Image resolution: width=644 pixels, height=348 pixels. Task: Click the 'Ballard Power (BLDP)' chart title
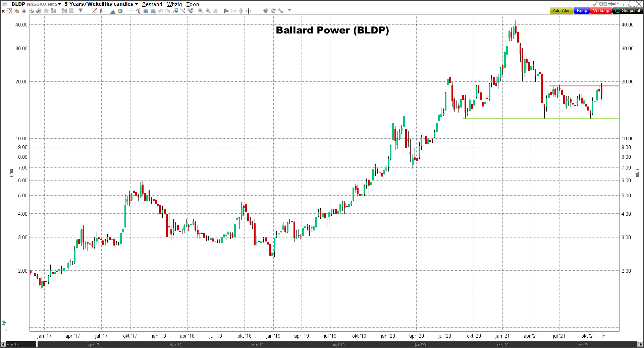click(x=332, y=30)
